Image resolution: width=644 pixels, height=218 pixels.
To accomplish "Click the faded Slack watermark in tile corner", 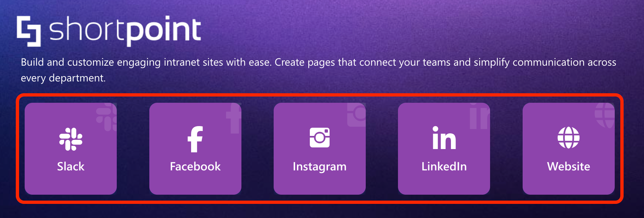I will tap(107, 117).
